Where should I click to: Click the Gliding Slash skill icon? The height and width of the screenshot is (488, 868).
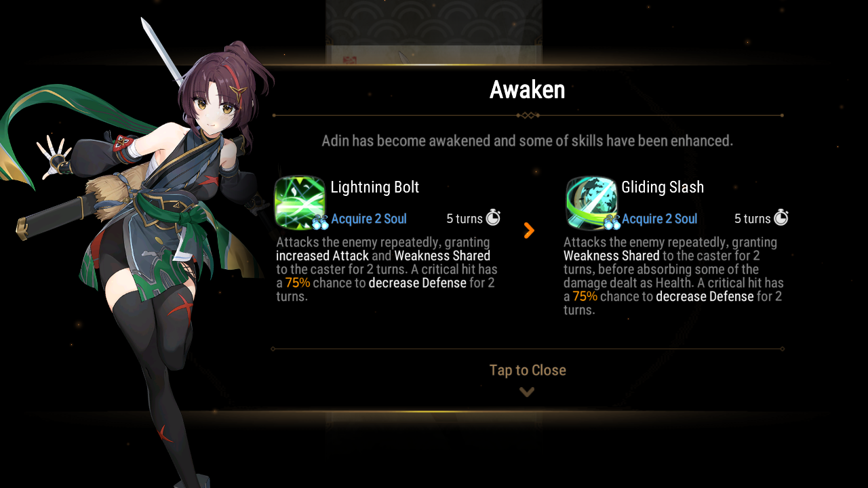pos(591,203)
